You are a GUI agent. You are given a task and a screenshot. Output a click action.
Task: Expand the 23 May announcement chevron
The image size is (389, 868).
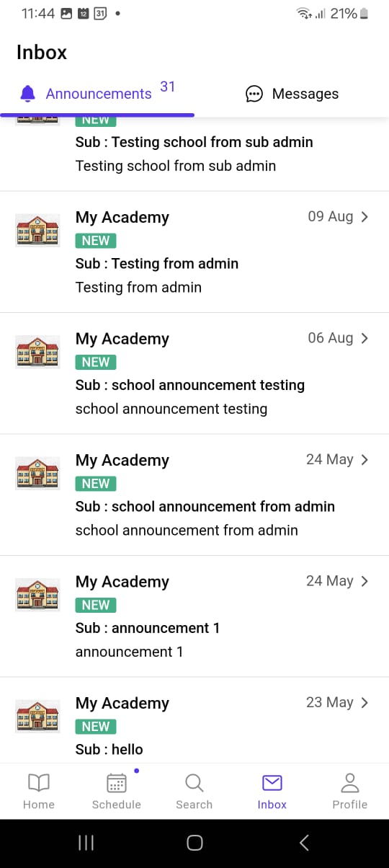[x=365, y=702]
